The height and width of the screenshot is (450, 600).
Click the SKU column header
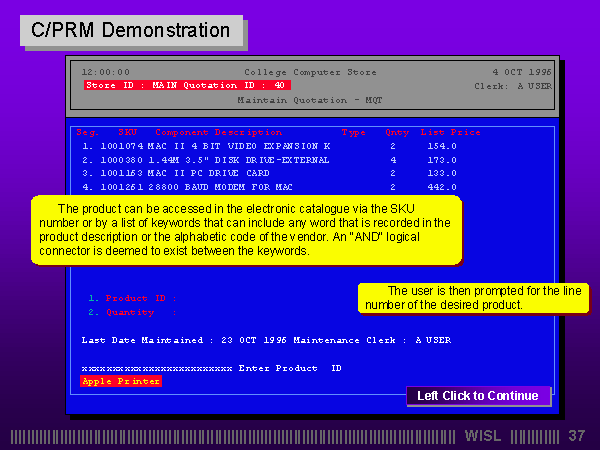coord(127,132)
